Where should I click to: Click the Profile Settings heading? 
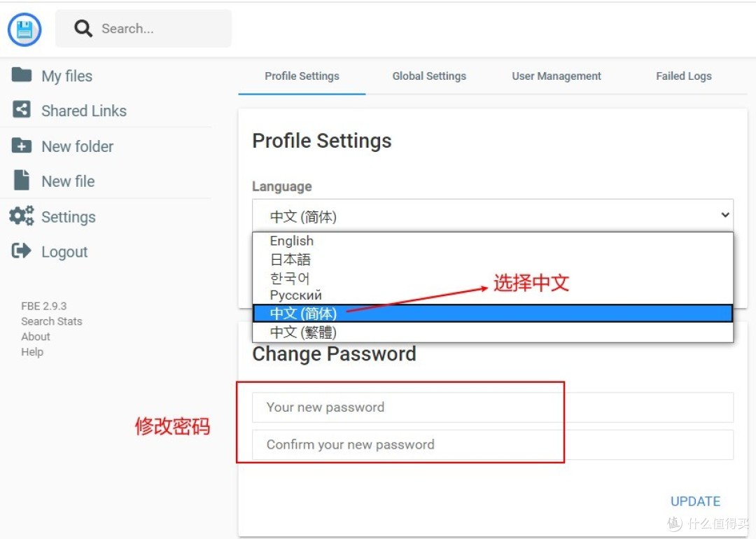click(x=322, y=141)
